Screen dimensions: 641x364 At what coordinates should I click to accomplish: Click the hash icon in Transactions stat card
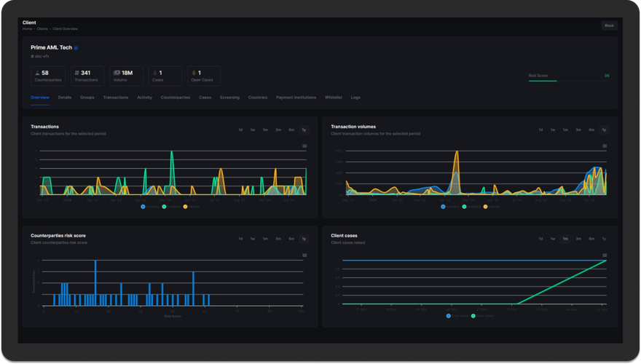(x=77, y=73)
